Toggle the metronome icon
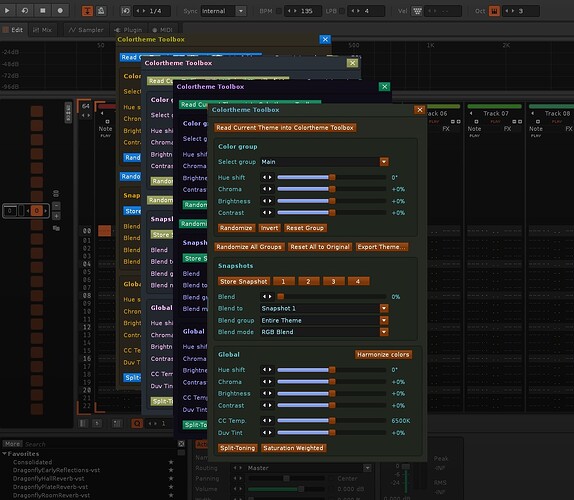The width and height of the screenshot is (574, 500). tap(101, 11)
